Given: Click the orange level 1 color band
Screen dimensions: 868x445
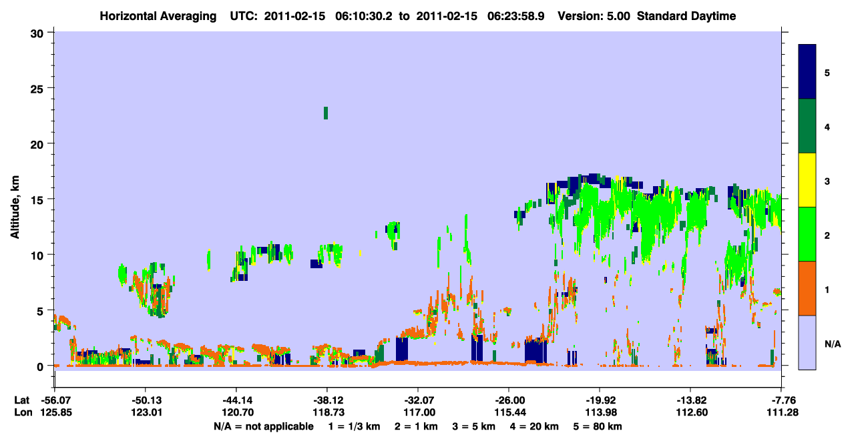Looking at the screenshot, I should tap(807, 288).
